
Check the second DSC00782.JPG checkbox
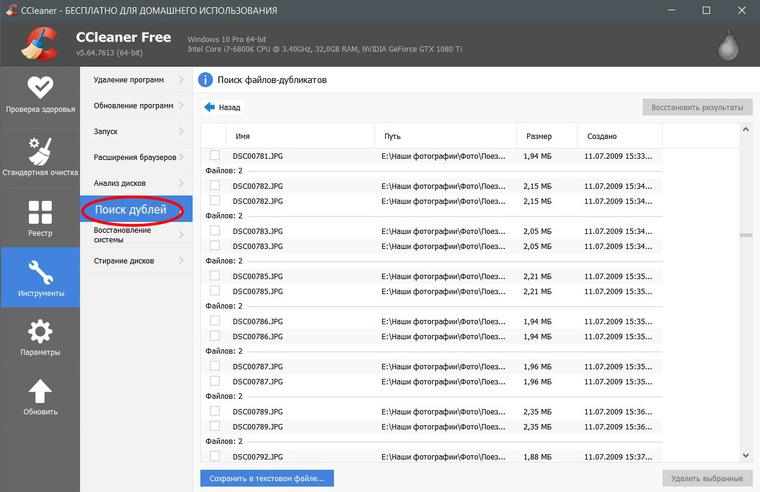click(215, 200)
